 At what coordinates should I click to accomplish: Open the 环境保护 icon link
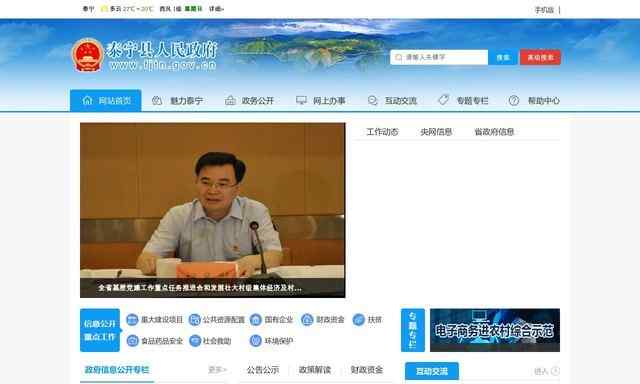(256, 341)
